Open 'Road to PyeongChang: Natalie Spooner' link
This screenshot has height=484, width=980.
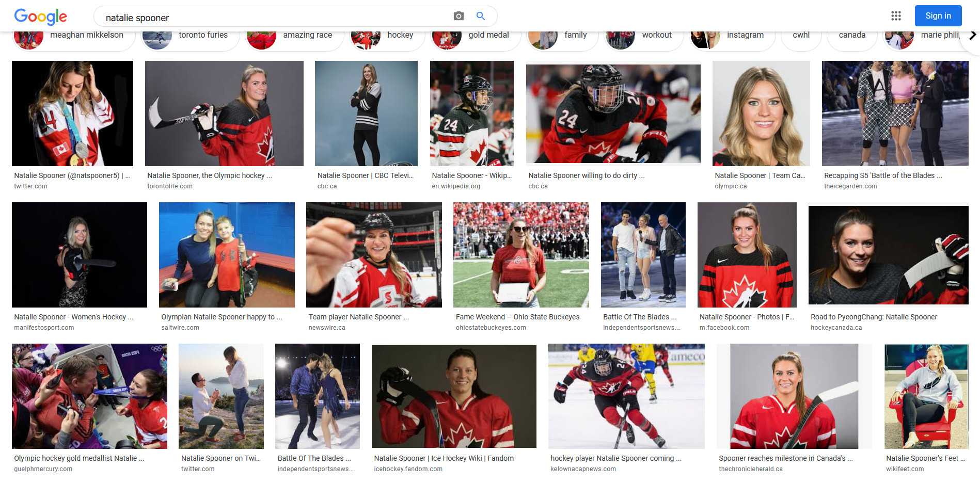coord(874,317)
